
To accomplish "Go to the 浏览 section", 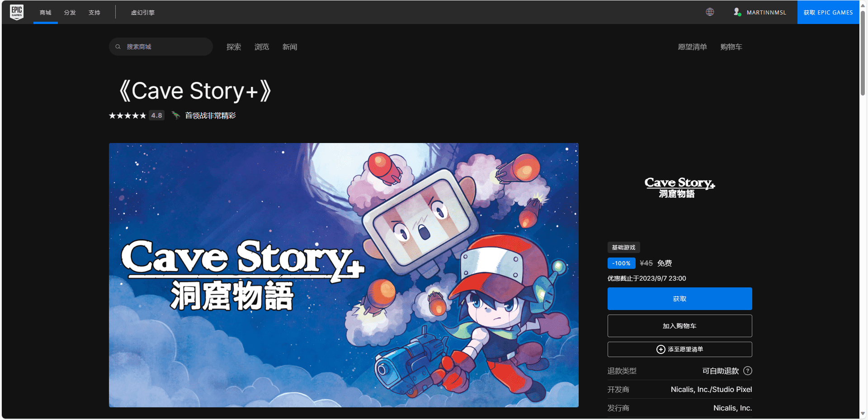I will [262, 47].
